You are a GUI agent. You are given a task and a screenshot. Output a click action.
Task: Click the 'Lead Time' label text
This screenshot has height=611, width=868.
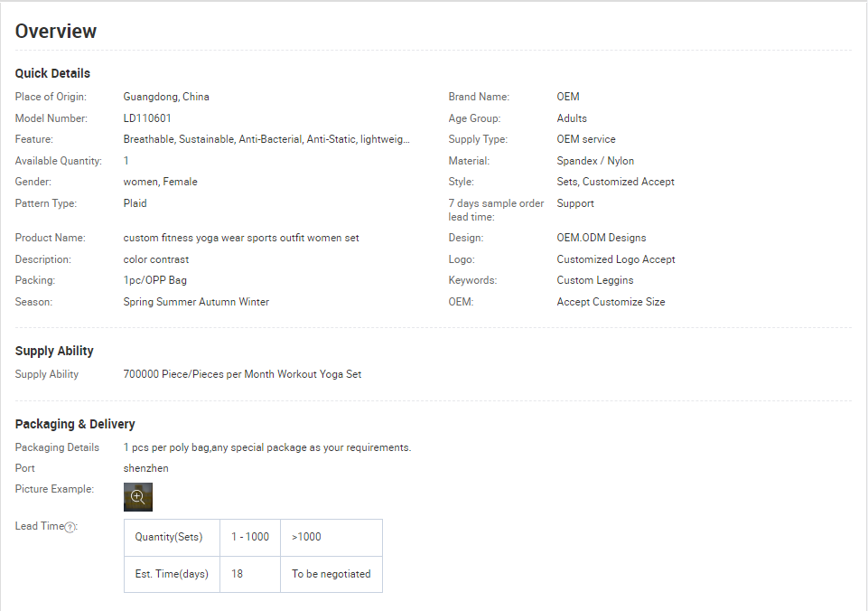40,526
